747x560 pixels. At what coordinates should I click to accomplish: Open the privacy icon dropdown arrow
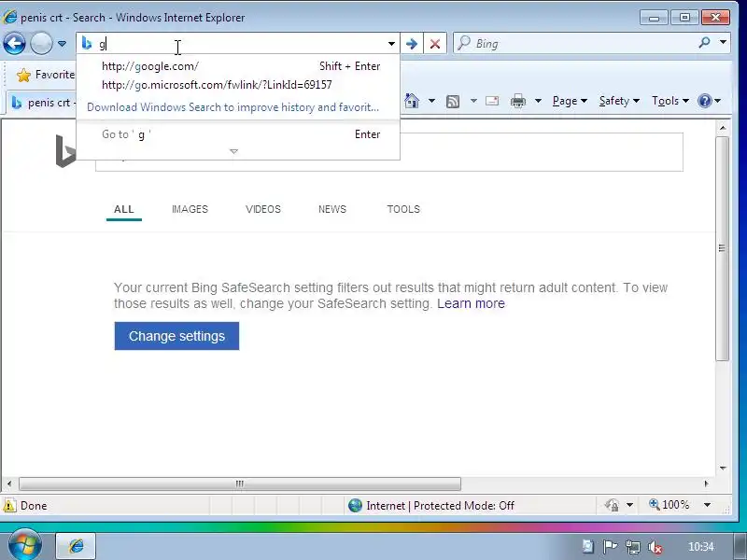629,505
